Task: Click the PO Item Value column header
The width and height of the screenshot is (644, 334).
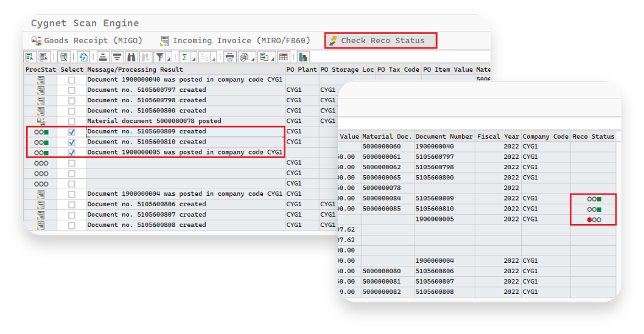Action: [448, 69]
